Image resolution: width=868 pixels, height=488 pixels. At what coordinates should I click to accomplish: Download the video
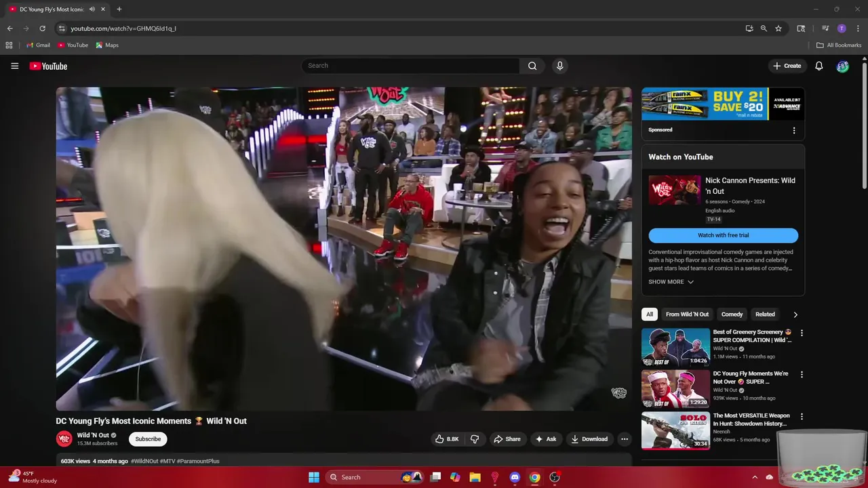pyautogui.click(x=589, y=439)
